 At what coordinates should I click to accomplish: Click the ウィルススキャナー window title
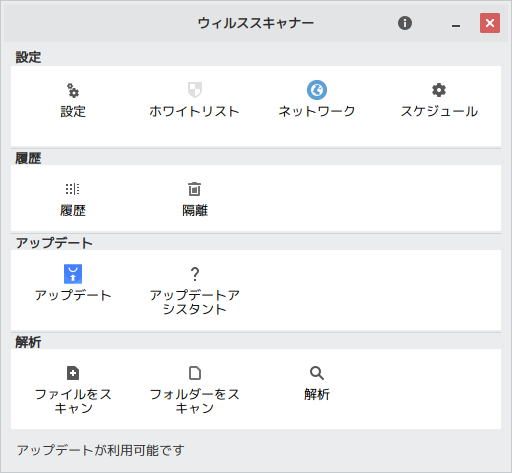coord(256,23)
